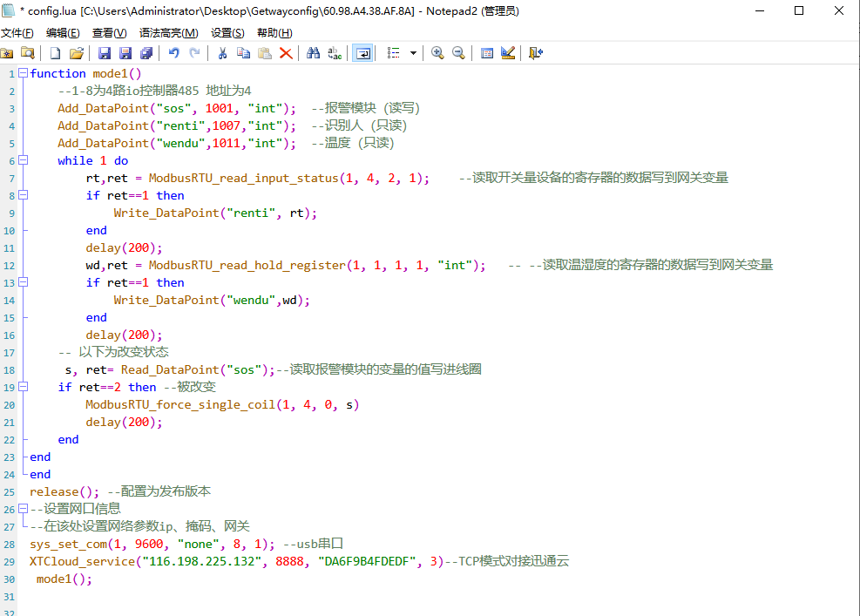Toggle the word wrap toolbar button
Viewport: 860px width, 616px height.
coord(362,53)
